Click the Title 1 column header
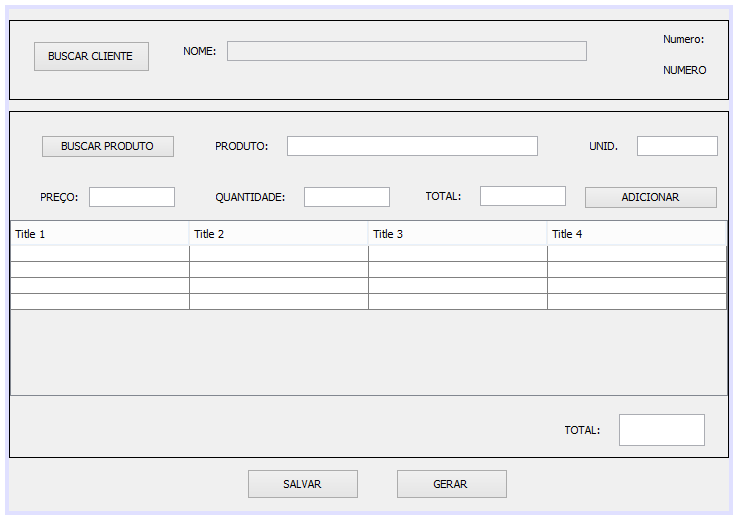Image resolution: width=742 pixels, height=520 pixels. click(100, 234)
